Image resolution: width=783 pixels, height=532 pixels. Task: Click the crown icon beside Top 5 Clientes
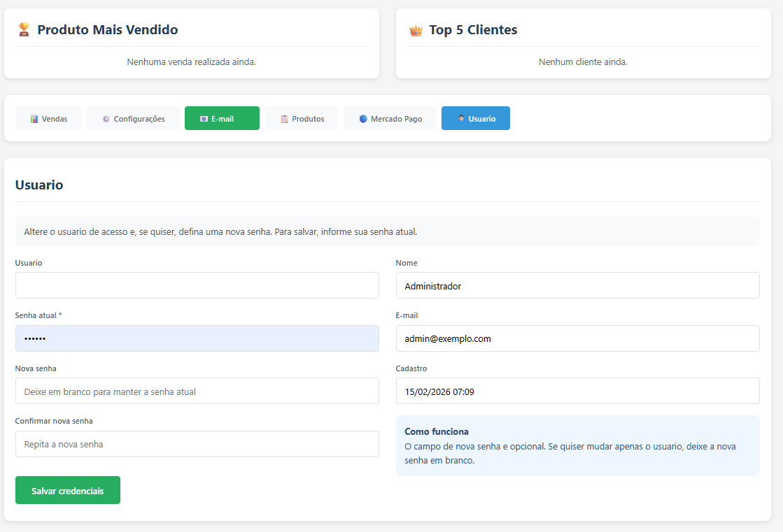click(416, 30)
